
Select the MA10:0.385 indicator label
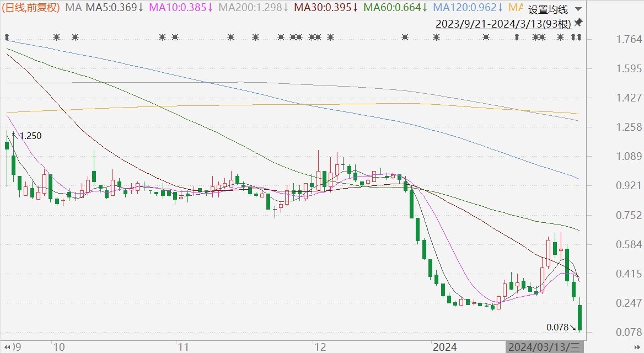coord(181,7)
